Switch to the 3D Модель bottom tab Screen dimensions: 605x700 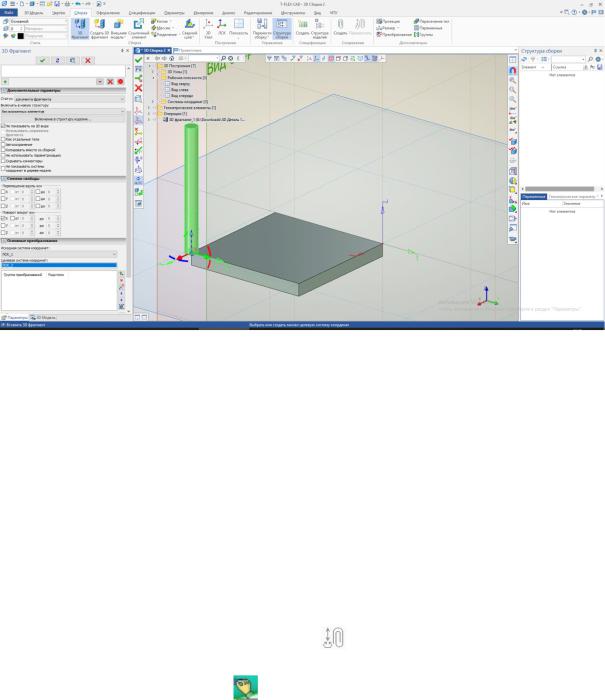pos(44,317)
